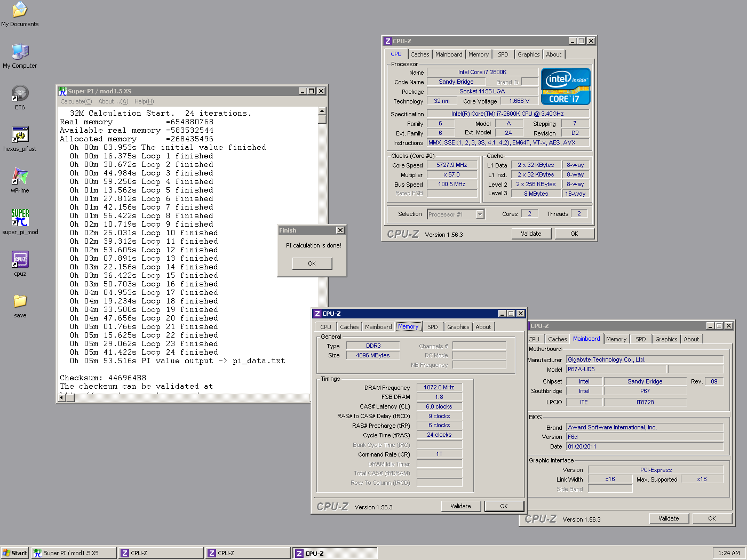Select the ET6 desktop shortcut
Viewport: 747px width, 560px height.
[x=20, y=98]
